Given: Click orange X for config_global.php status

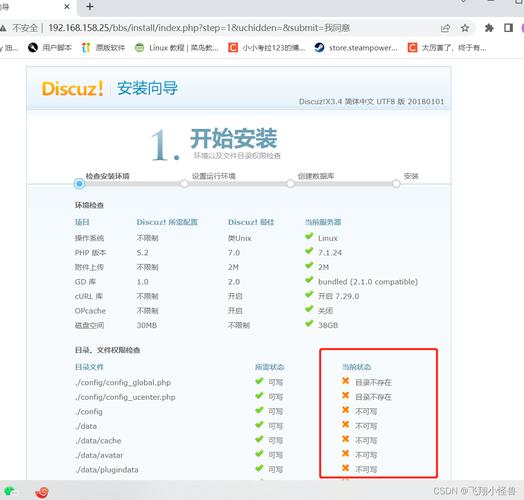Looking at the screenshot, I should [346, 381].
